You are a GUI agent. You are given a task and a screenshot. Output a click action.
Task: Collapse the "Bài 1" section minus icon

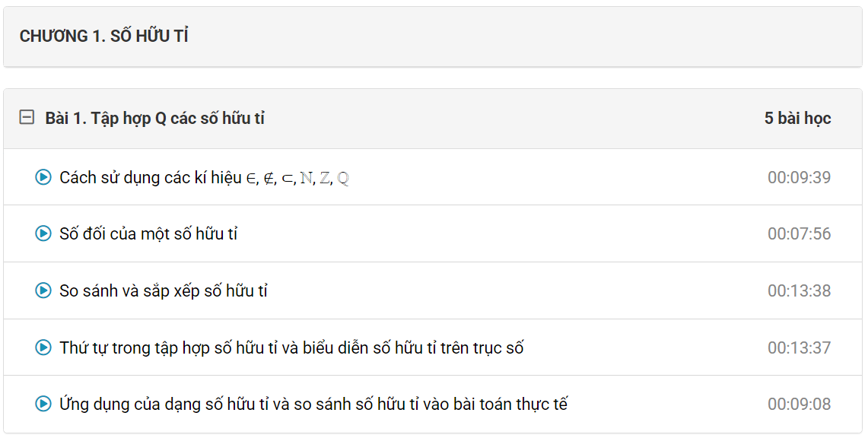[27, 118]
